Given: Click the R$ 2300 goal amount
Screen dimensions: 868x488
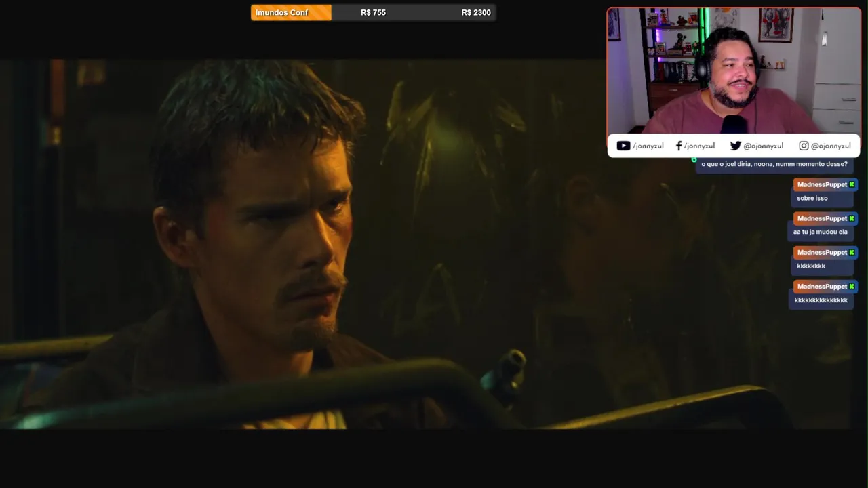Looking at the screenshot, I should pos(476,12).
